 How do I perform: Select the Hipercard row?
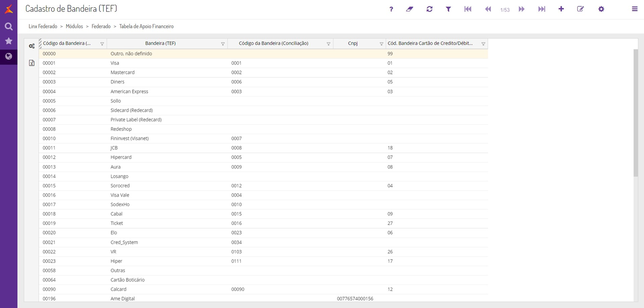point(263,157)
